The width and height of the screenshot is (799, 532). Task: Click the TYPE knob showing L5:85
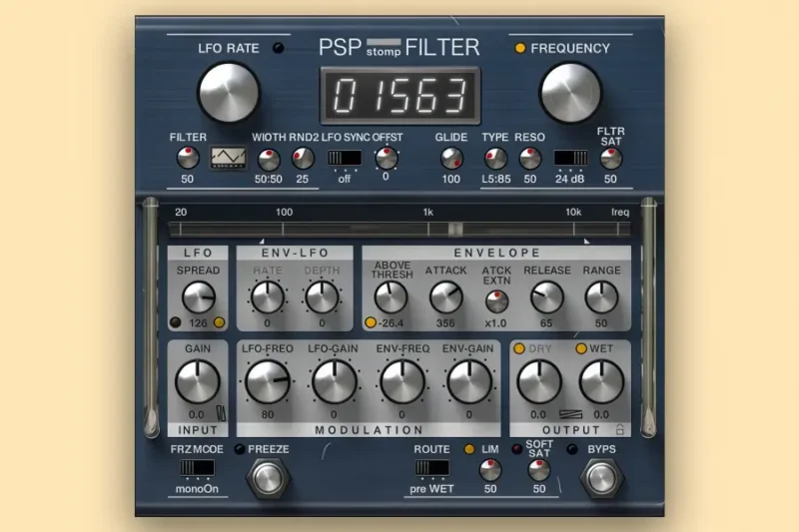(495, 159)
